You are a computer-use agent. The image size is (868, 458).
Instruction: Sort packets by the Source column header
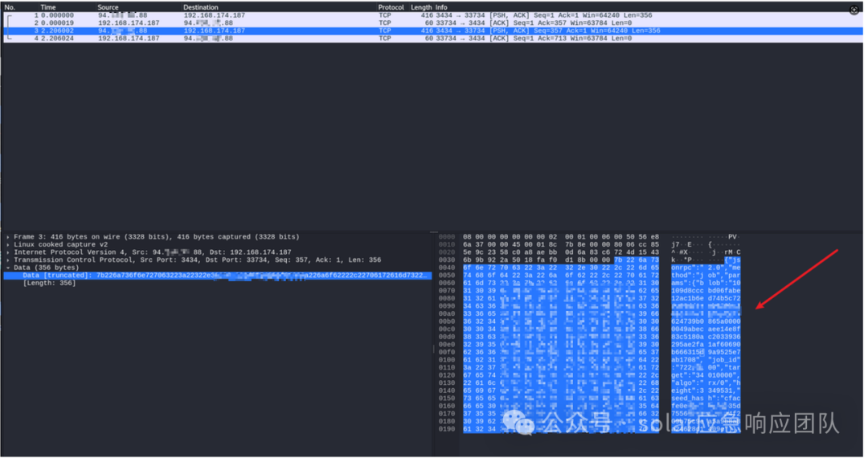tap(108, 7)
